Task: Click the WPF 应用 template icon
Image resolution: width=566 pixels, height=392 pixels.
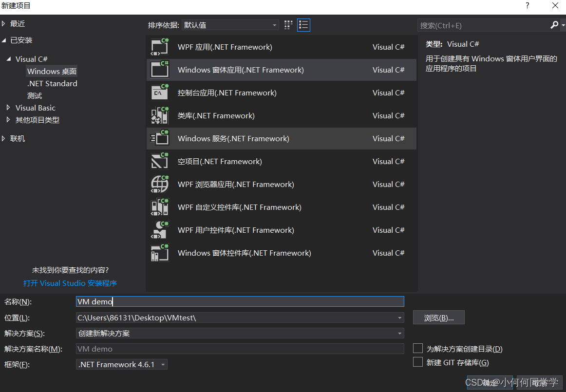Action: click(x=160, y=47)
